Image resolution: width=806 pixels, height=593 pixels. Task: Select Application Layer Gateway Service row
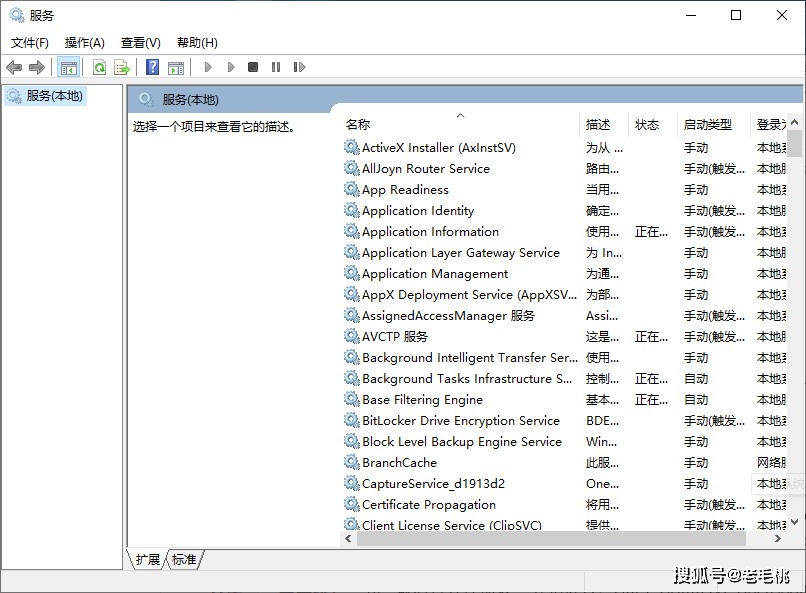coord(564,253)
